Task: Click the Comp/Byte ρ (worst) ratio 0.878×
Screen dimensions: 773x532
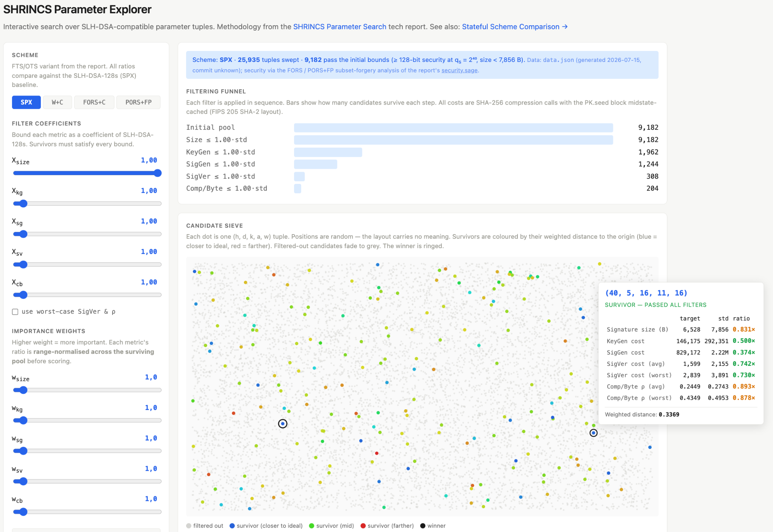Action: (744, 398)
